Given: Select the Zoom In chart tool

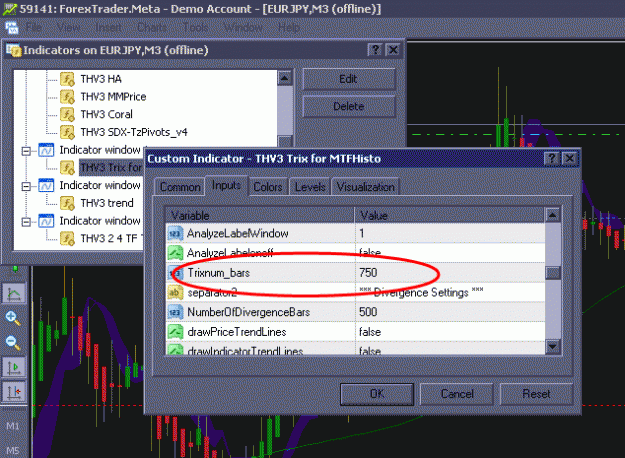Looking at the screenshot, I should click(x=13, y=318).
